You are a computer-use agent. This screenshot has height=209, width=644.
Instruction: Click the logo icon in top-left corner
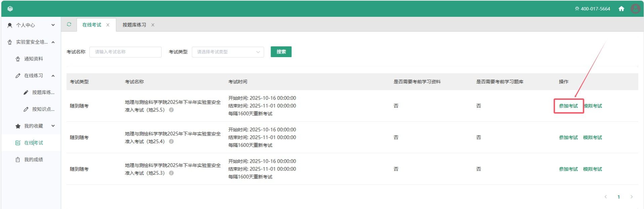coord(10,9)
